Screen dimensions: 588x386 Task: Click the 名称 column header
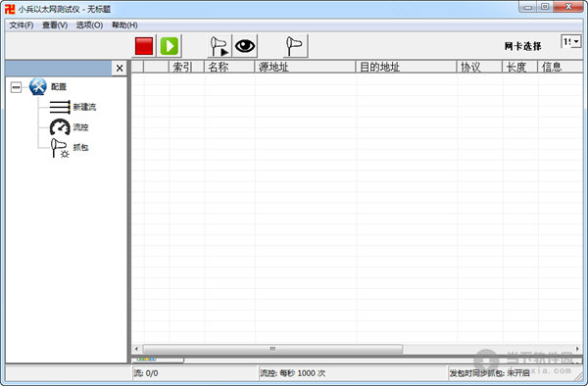pos(229,67)
